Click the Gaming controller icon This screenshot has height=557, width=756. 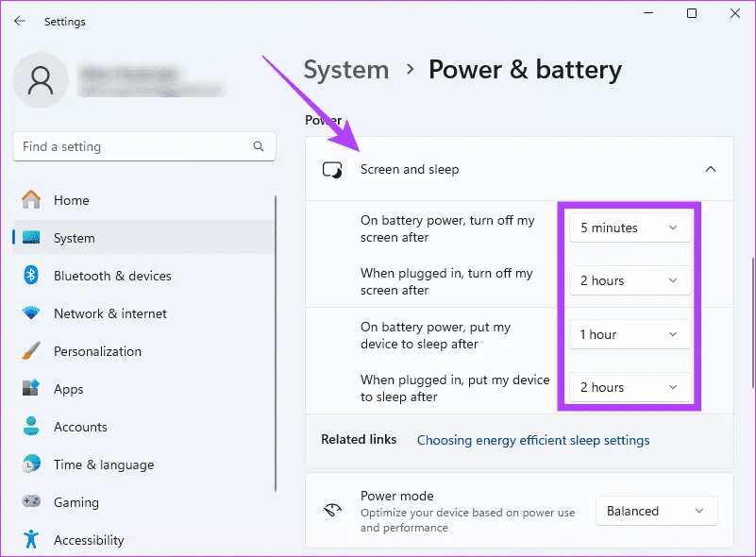coord(31,502)
